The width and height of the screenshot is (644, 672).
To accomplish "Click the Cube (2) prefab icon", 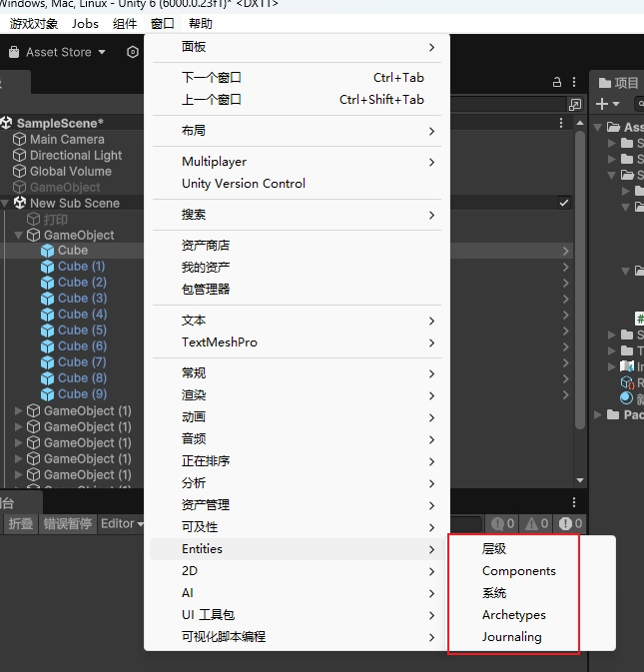I will pyautogui.click(x=47, y=283).
